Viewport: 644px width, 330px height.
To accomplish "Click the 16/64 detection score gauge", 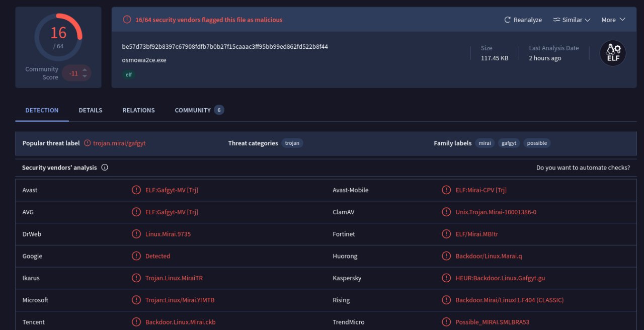I will [58, 37].
